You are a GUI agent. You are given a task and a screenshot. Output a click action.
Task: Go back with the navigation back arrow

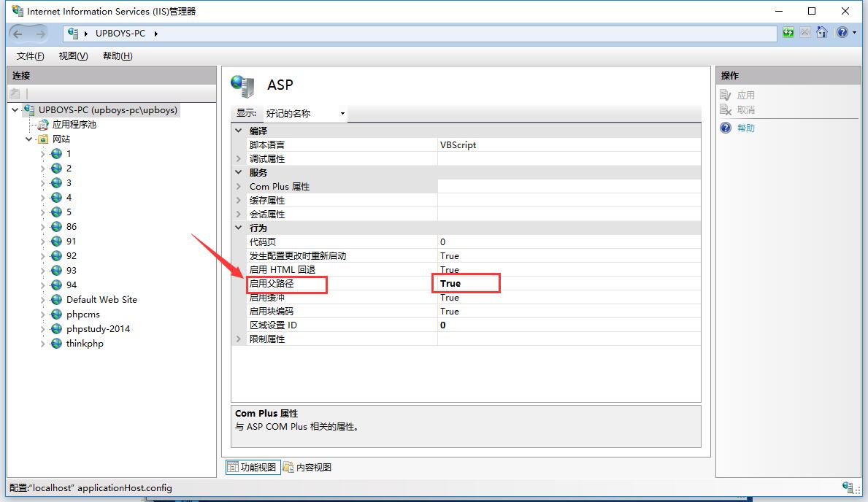(18, 34)
